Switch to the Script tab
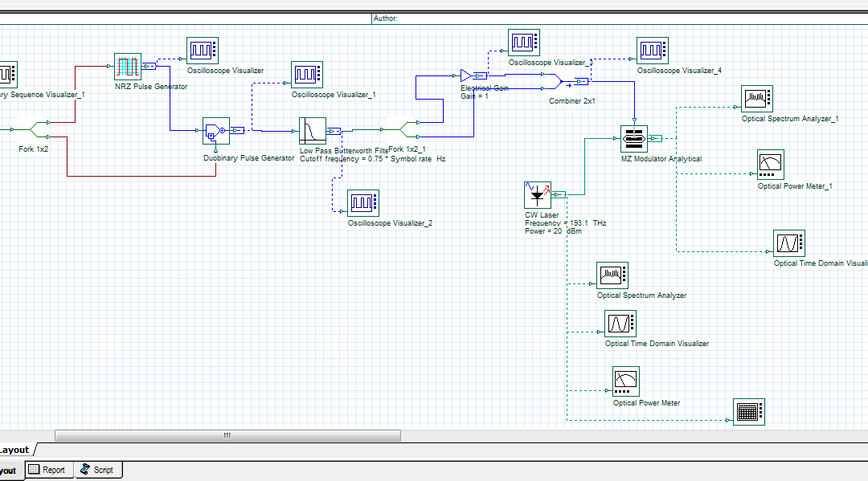The image size is (868, 481). [x=98, y=470]
